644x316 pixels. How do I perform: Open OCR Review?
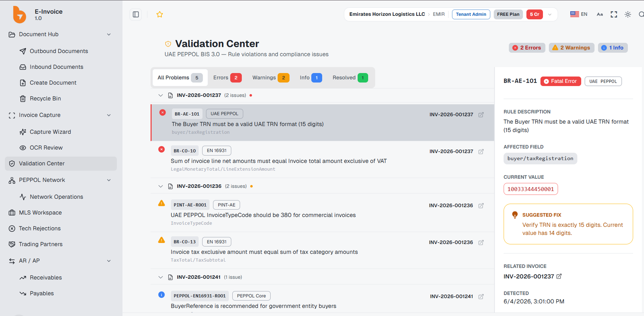[46, 148]
